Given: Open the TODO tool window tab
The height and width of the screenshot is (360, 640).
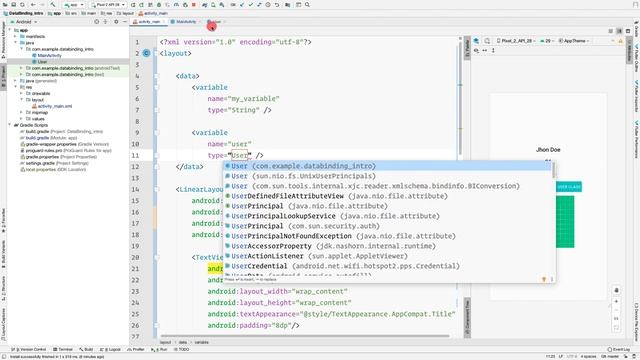Looking at the screenshot, I should [182, 349].
